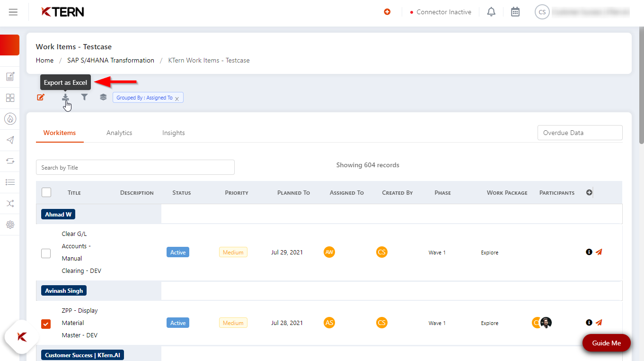Image resolution: width=644 pixels, height=361 pixels.
Task: Click Active status badge in Clear G/L row
Action: 178,252
